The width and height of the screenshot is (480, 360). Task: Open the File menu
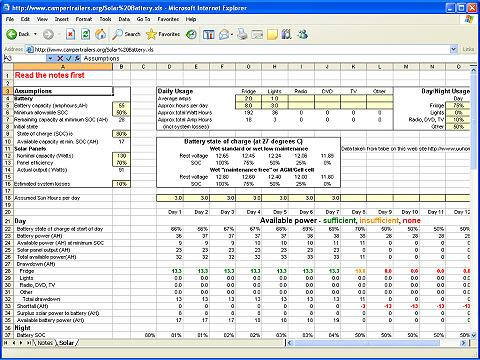10,19
